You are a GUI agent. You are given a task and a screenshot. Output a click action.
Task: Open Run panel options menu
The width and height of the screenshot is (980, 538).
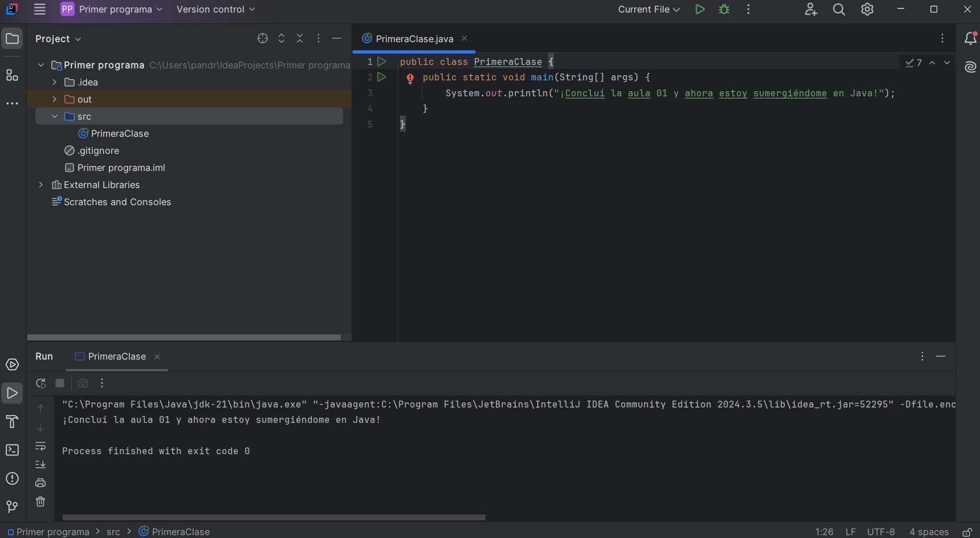(922, 356)
